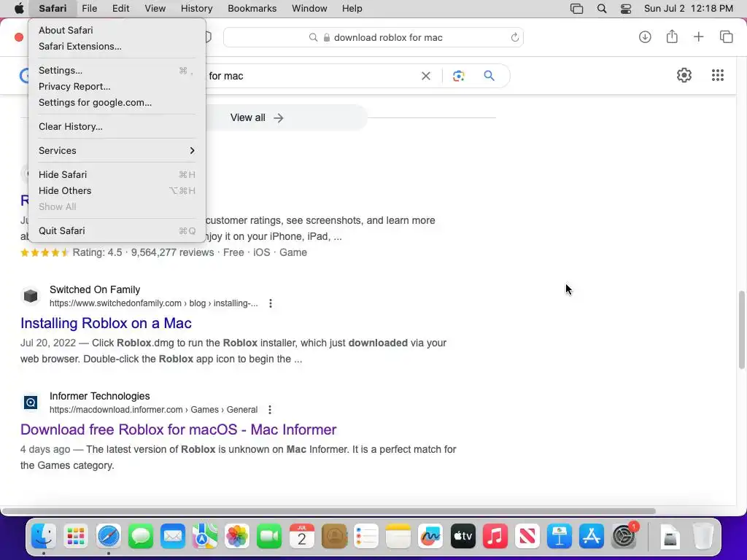Open the Edit menu

tap(120, 9)
